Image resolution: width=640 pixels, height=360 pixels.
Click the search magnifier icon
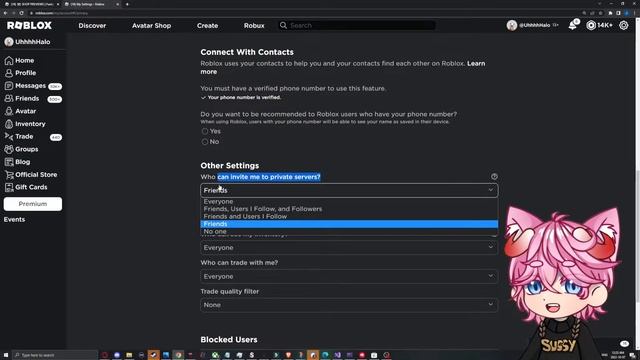(283, 25)
